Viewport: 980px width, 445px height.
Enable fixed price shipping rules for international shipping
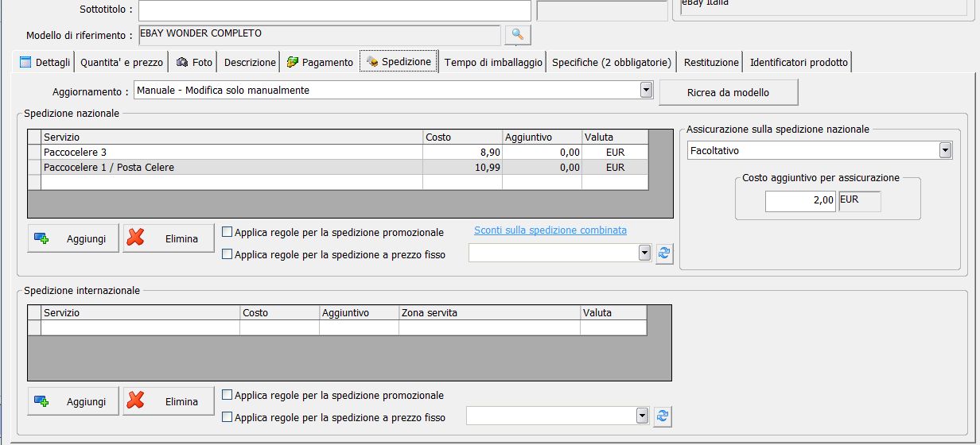[227, 417]
